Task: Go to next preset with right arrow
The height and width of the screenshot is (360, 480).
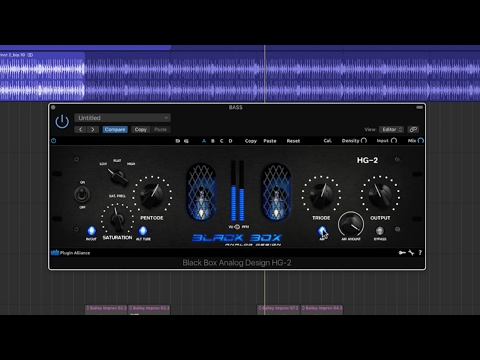Action: coord(93,129)
